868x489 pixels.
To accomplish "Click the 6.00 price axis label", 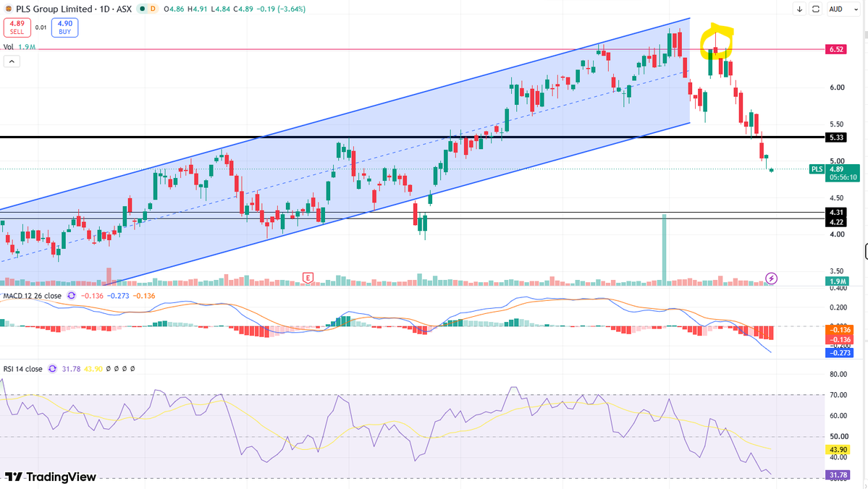I will [837, 88].
